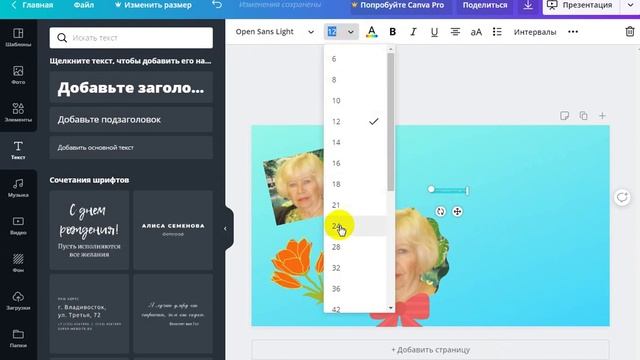Select font size 10

click(355, 100)
